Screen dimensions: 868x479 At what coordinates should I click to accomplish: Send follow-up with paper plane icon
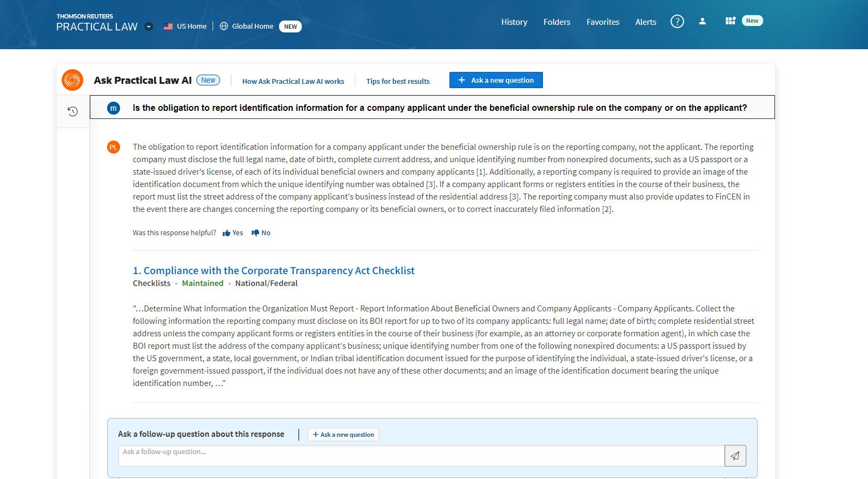pyautogui.click(x=735, y=456)
